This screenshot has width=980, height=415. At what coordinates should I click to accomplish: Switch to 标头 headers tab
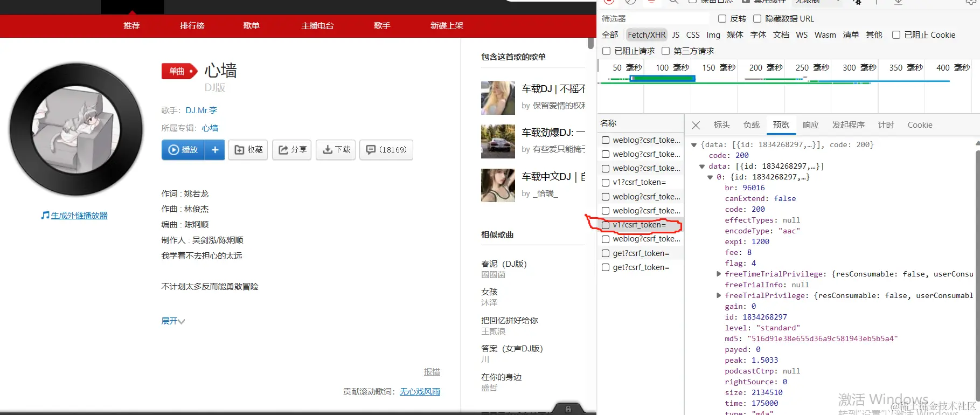tap(721, 125)
